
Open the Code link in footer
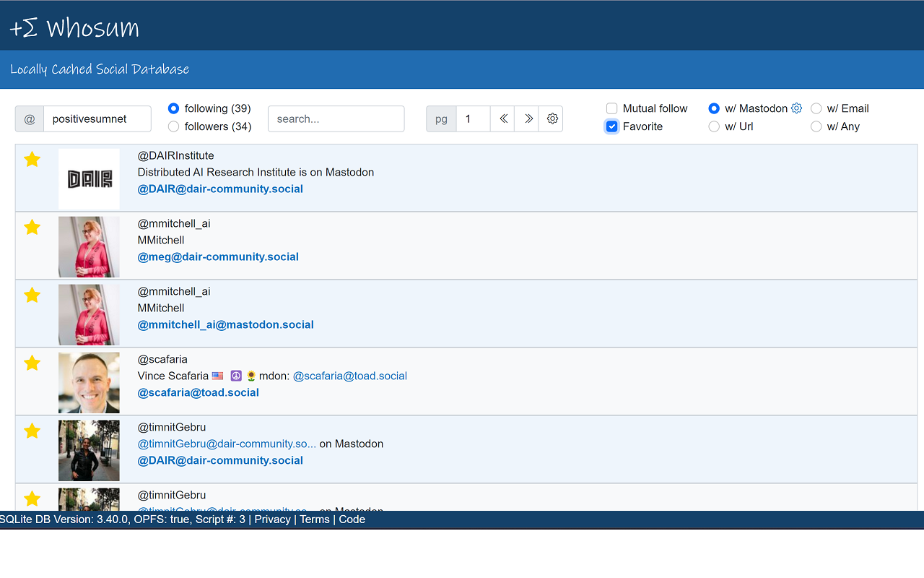[352, 519]
